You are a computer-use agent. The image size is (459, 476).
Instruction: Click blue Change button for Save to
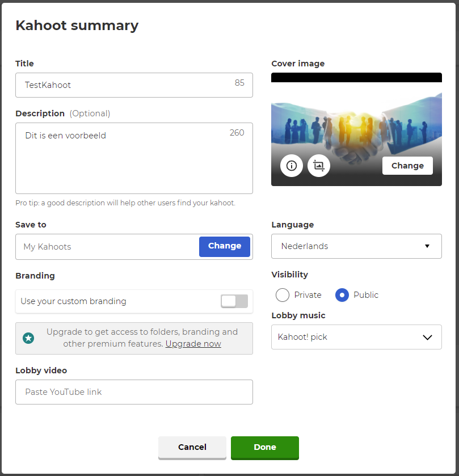(225, 246)
